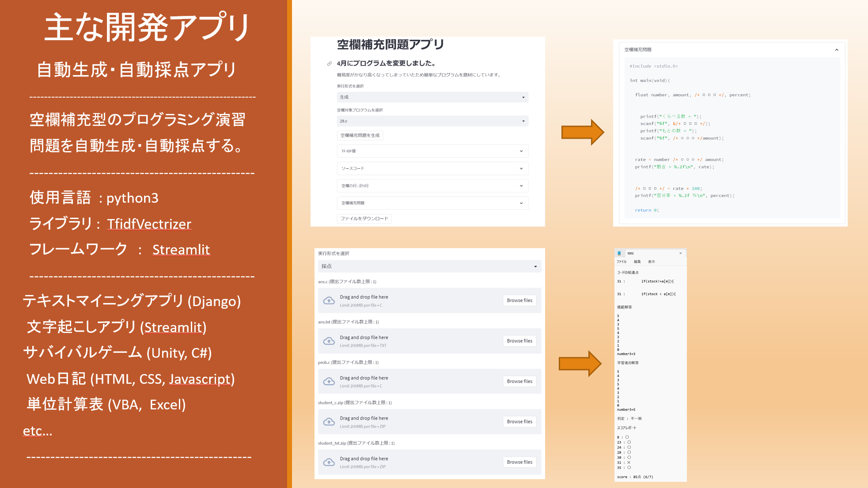The height and width of the screenshot is (488, 868).
Task: Click cloud upload icon in prob.c uploader
Action: (329, 382)
